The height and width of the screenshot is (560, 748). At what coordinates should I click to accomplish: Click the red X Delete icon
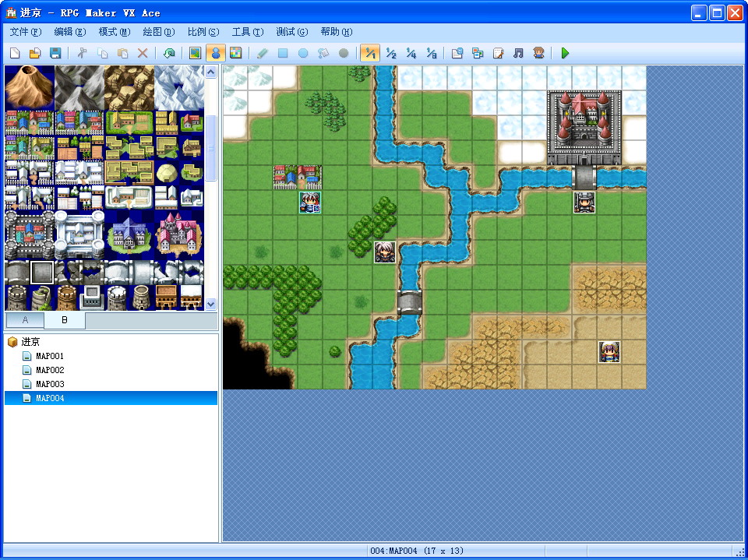(143, 53)
